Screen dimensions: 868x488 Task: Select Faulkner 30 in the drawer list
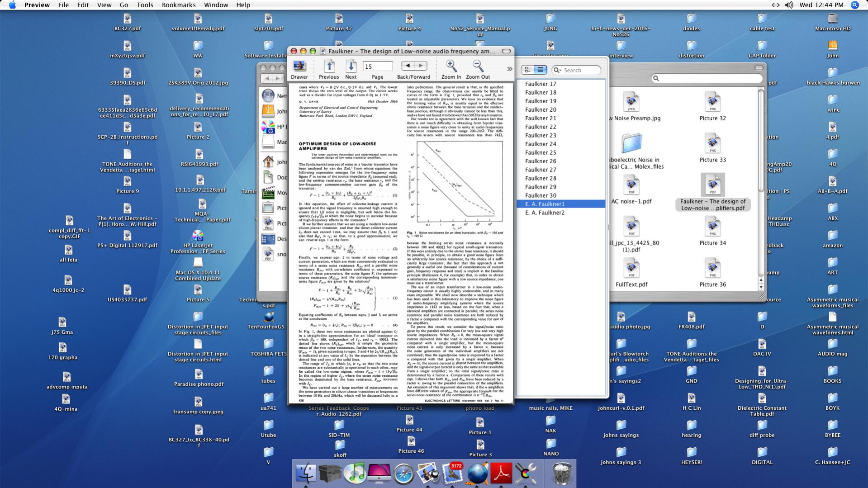[561, 195]
